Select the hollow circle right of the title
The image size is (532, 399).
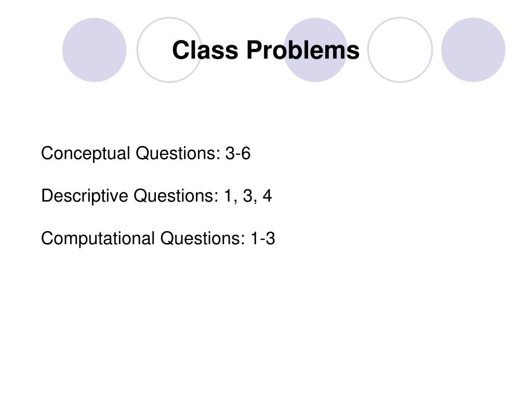[x=400, y=50]
